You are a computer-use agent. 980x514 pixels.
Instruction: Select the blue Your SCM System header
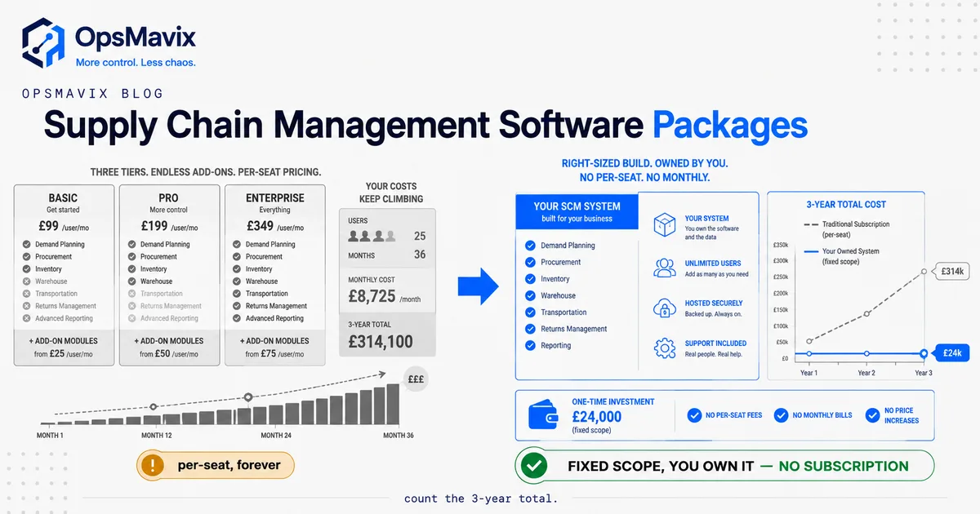pos(577,211)
